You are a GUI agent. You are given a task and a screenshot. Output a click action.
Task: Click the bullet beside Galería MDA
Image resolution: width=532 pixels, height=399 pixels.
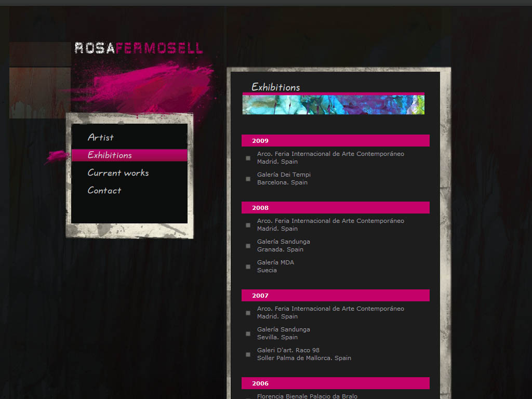(248, 267)
